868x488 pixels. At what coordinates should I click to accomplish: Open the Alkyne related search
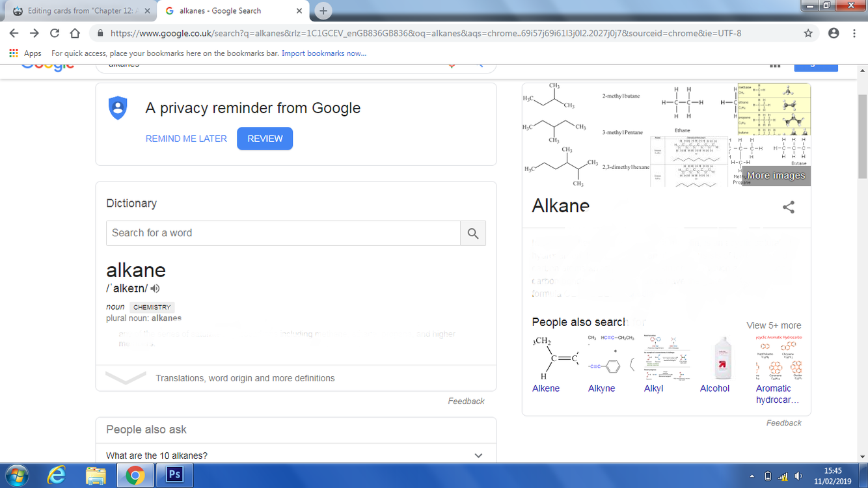[601, 388]
